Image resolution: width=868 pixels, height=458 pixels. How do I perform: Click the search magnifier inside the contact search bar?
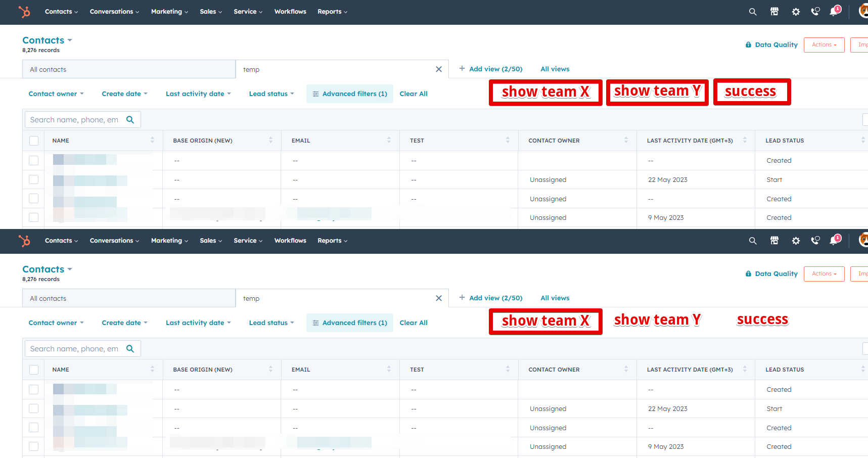pyautogui.click(x=130, y=119)
